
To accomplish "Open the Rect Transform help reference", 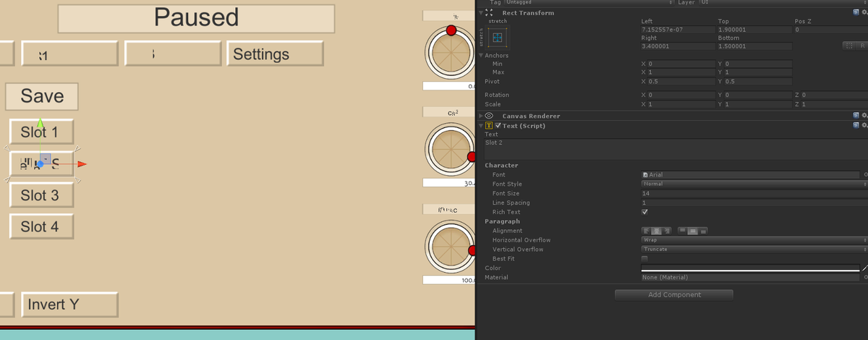I will point(856,13).
